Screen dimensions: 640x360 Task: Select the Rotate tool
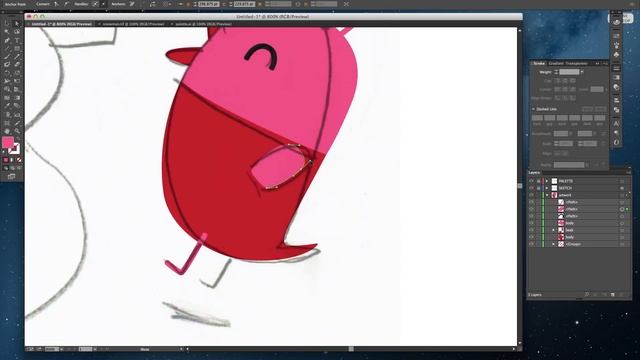7,73
